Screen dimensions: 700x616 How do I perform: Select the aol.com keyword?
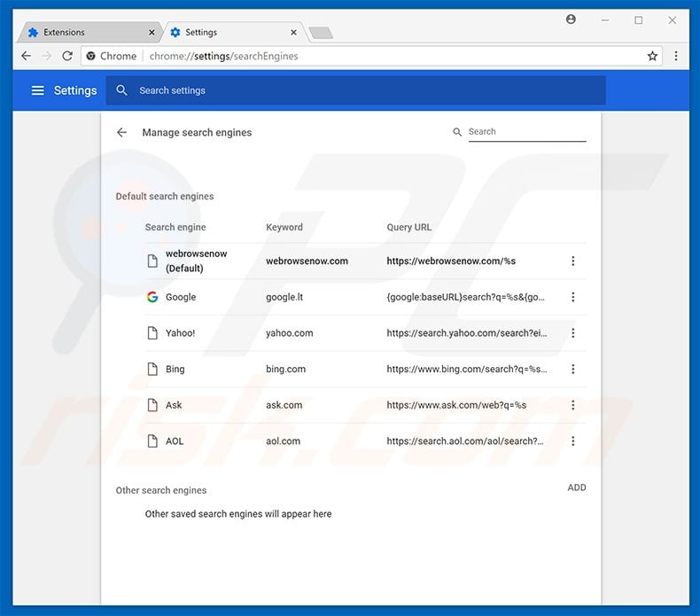click(x=283, y=441)
